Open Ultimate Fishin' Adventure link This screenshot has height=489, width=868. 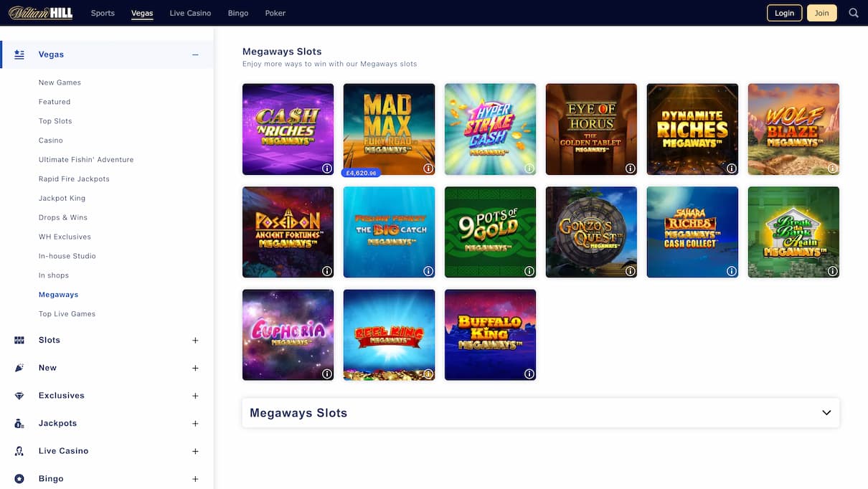click(86, 160)
